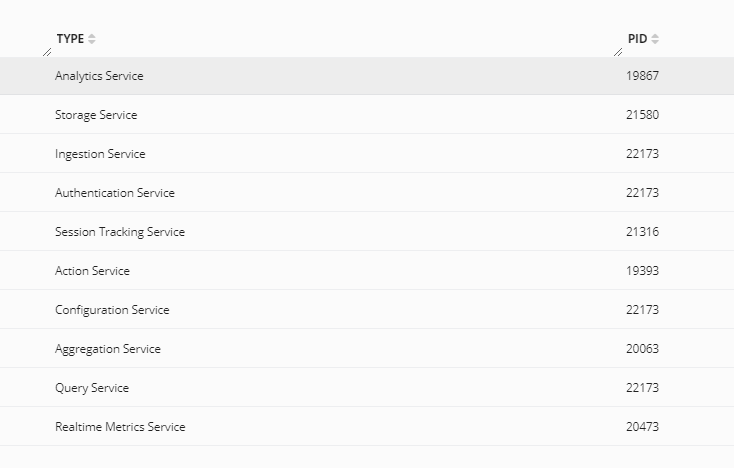Sort by the PID column header label
Viewport: 734px width, 468px height.
tap(637, 39)
